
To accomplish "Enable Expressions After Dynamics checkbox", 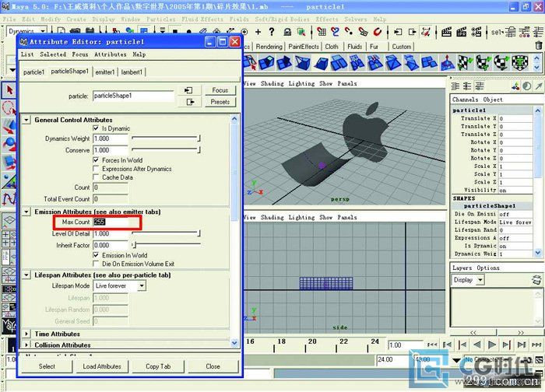I will coord(96,169).
